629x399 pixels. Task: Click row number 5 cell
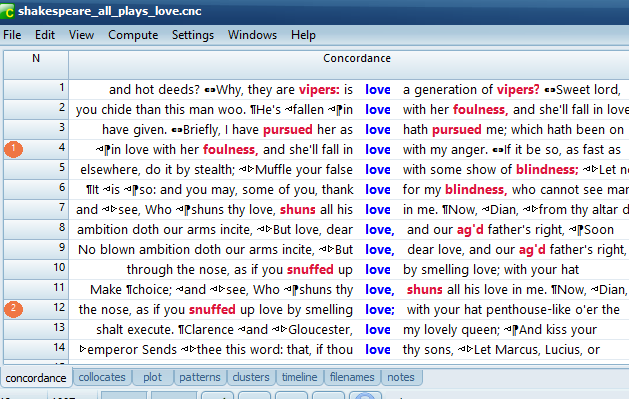(x=36, y=170)
